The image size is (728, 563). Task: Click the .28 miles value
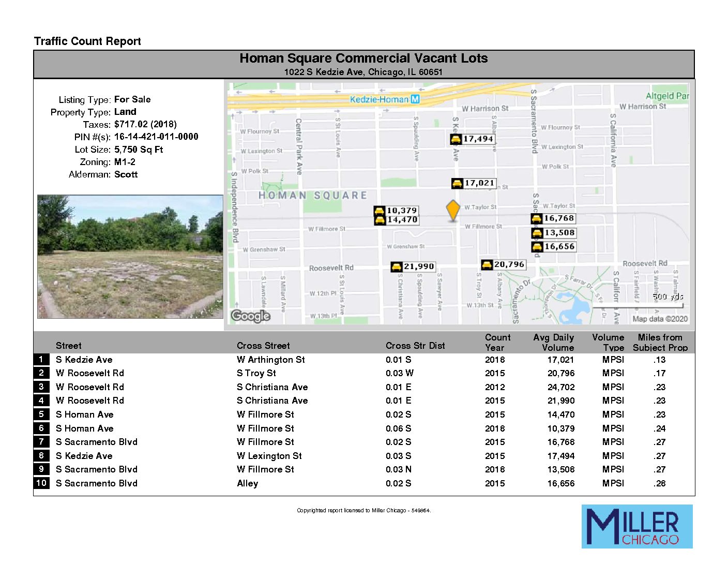[x=660, y=483]
